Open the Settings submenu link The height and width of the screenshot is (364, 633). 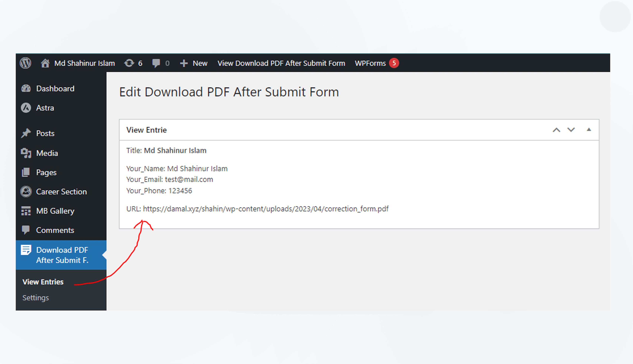[x=36, y=298]
